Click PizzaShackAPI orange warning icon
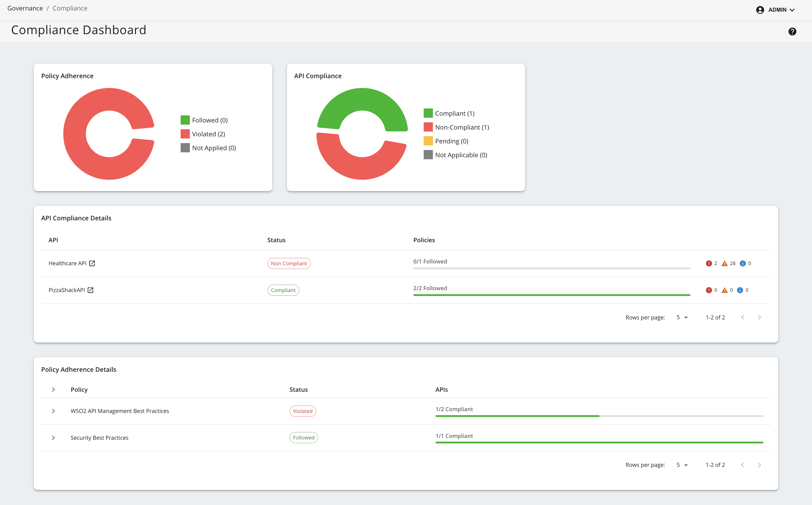The width and height of the screenshot is (812, 505). coord(724,290)
